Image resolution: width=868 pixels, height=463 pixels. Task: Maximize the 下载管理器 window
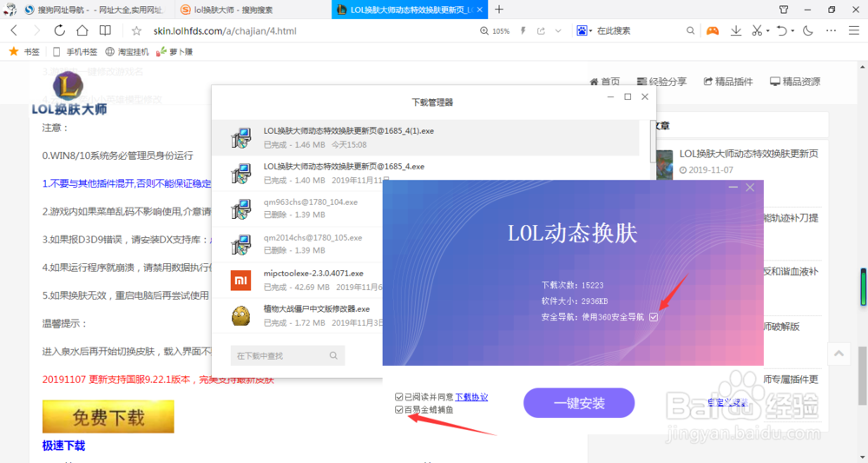click(x=628, y=96)
